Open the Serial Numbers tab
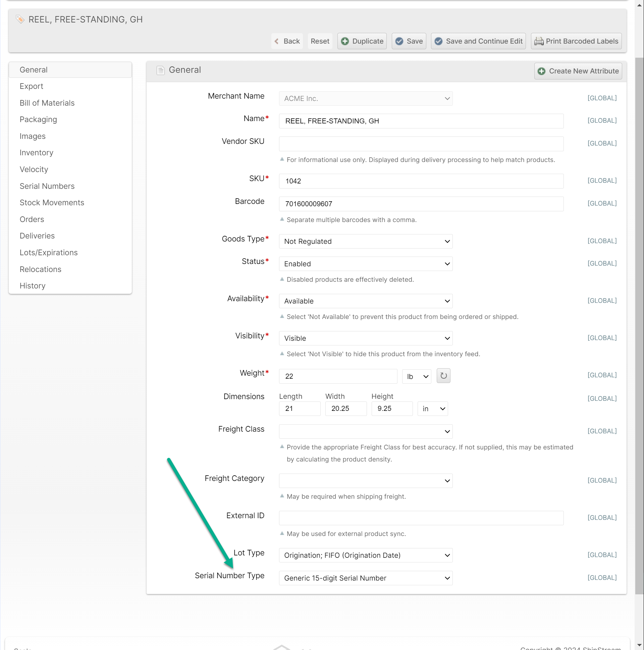This screenshot has width=644, height=650. click(47, 186)
